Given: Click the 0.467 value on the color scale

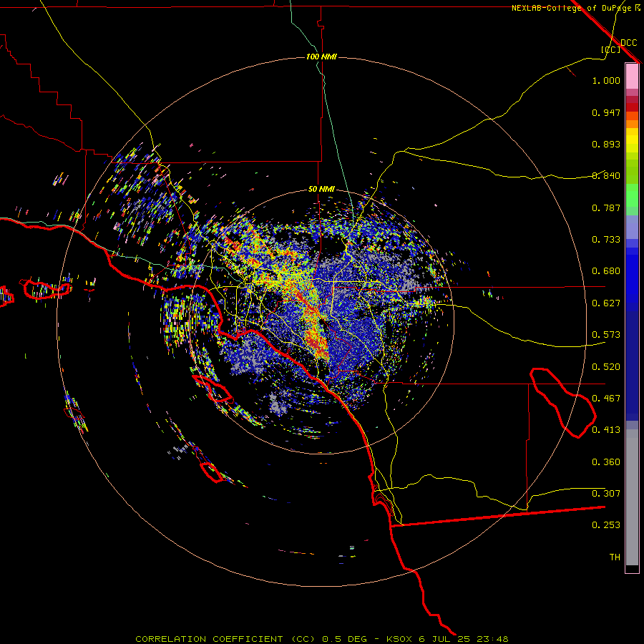Looking at the screenshot, I should 606,399.
